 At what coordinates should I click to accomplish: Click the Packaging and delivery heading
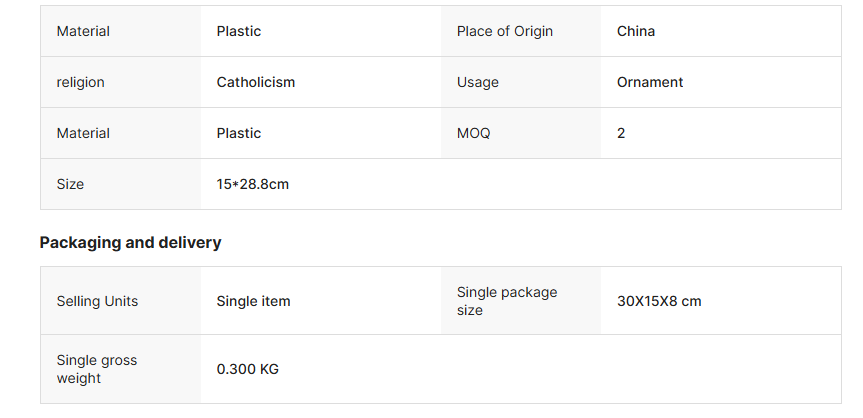130,242
